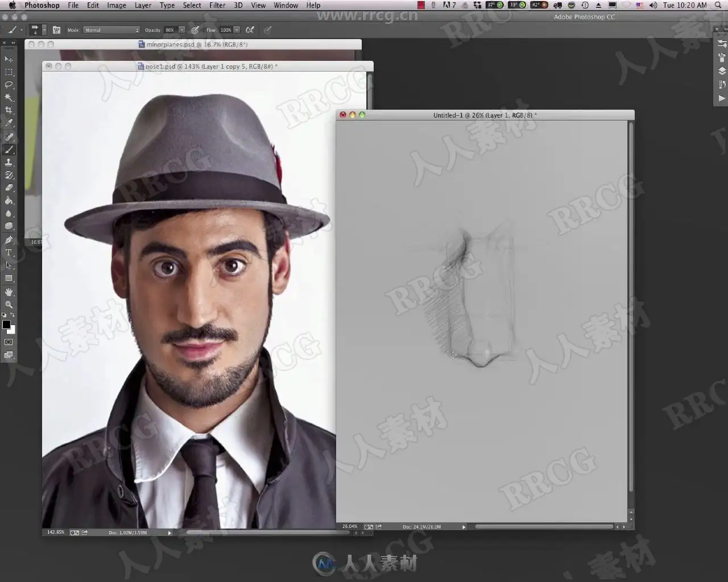Pick the Hand tool
This screenshot has width=728, height=582.
[9, 292]
